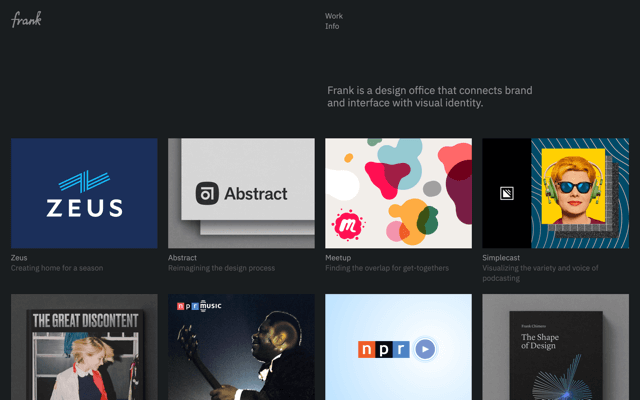Open The Great Discontent cover thumbnail
The width and height of the screenshot is (640, 400).
point(84,347)
